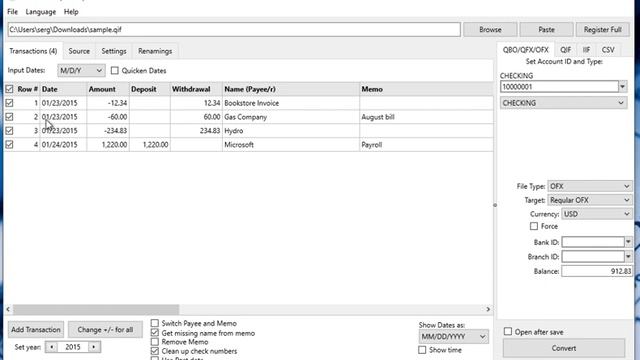
Task: Click the Register Full button
Action: pyautogui.click(x=602, y=29)
